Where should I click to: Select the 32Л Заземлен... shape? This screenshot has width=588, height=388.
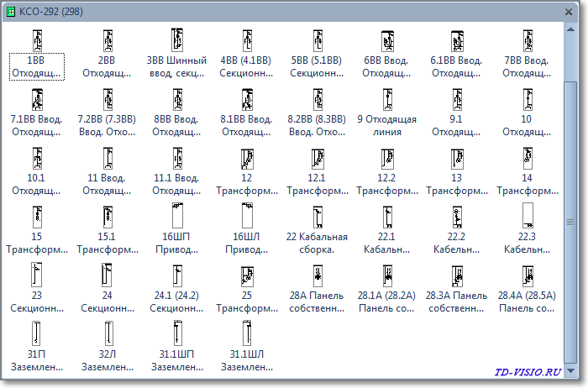coord(107,347)
